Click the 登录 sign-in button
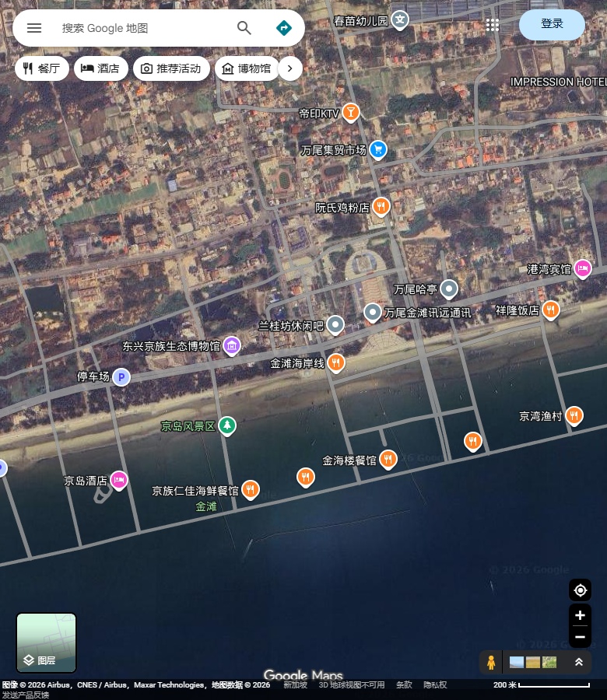This screenshot has width=607, height=700. tap(552, 25)
